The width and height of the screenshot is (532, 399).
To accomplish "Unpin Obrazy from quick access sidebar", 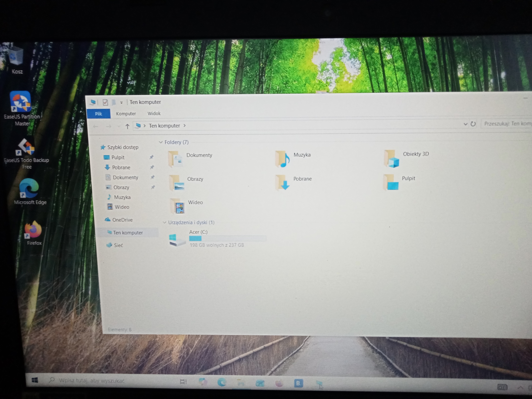I will (x=153, y=187).
